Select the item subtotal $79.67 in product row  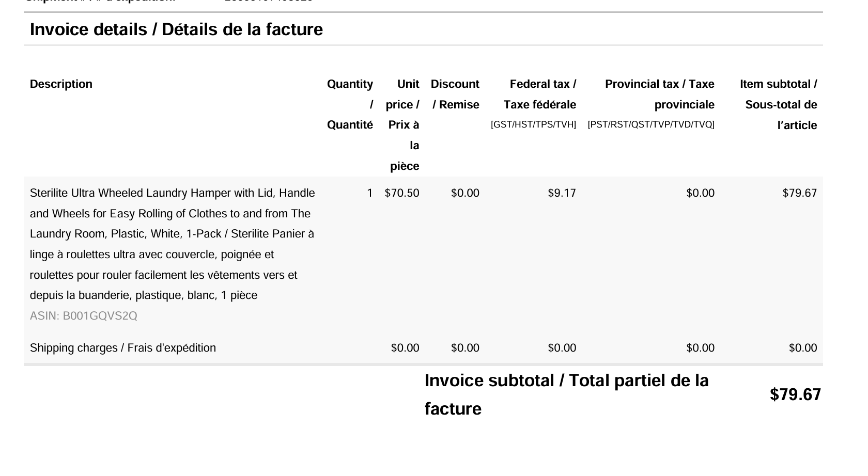click(800, 193)
